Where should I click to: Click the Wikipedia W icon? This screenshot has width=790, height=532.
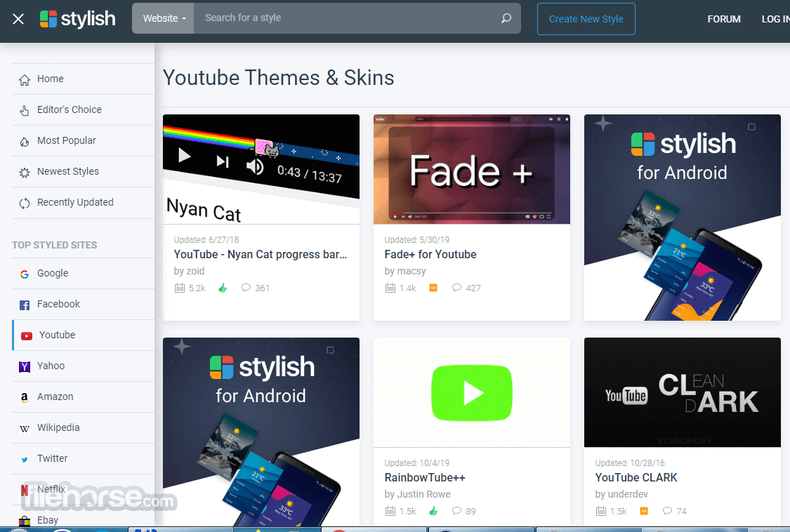pyautogui.click(x=24, y=429)
